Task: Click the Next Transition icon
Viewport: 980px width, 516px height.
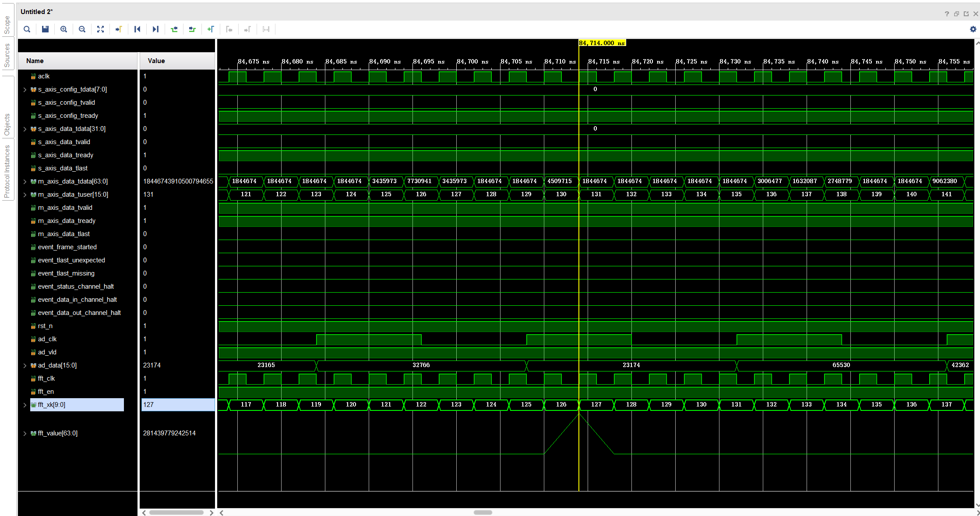Action: point(192,29)
